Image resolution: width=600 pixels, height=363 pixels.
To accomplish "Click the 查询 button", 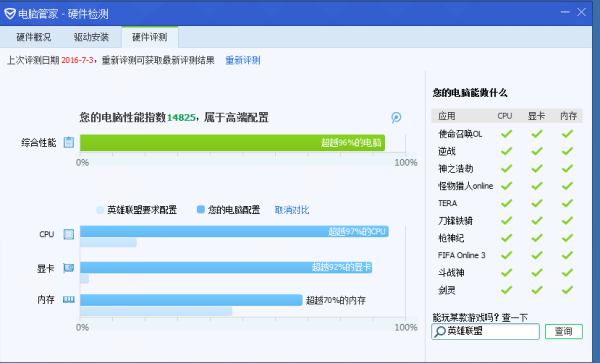I will point(564,331).
